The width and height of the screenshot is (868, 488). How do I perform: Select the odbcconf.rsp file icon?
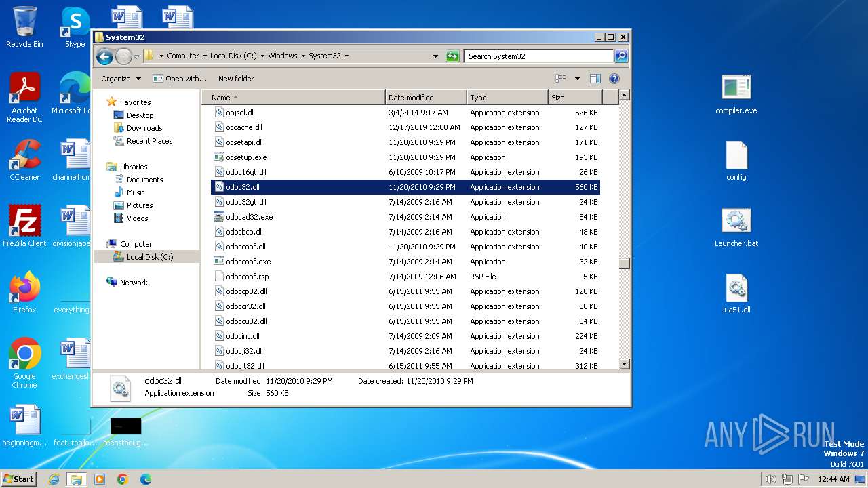pyautogui.click(x=219, y=277)
